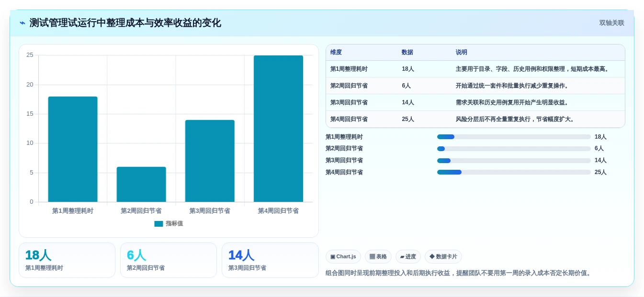Click the 表格 tag chip
Screen dimensions: 644x297
[378, 257]
